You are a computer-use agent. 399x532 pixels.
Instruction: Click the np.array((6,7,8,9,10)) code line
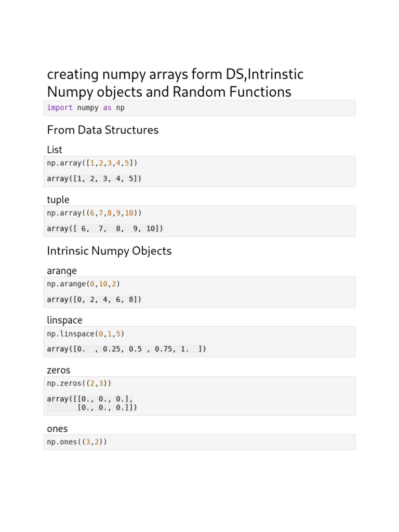94,213
